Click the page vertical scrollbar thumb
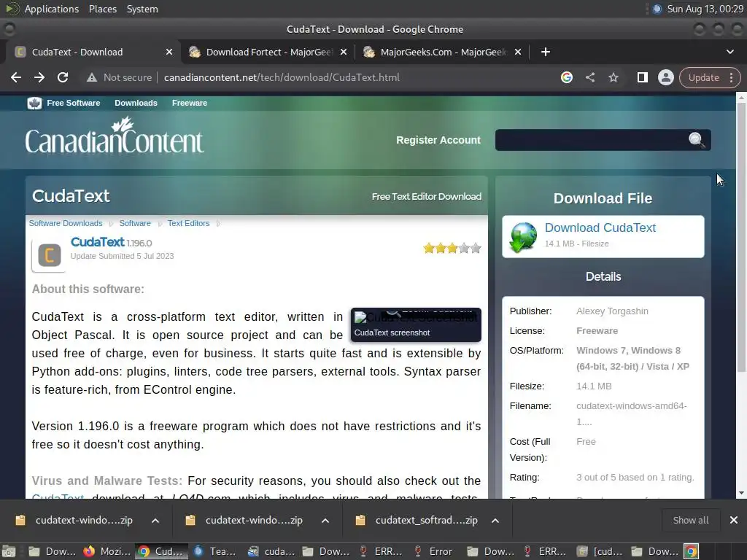The height and width of the screenshot is (560, 747). tap(741, 237)
